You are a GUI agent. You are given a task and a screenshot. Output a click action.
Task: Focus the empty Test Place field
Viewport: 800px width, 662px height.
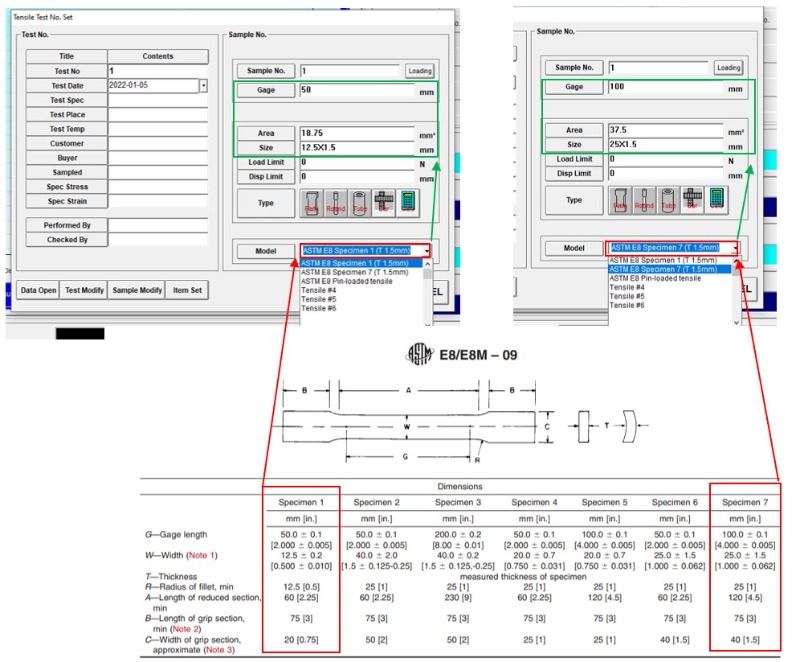158,115
